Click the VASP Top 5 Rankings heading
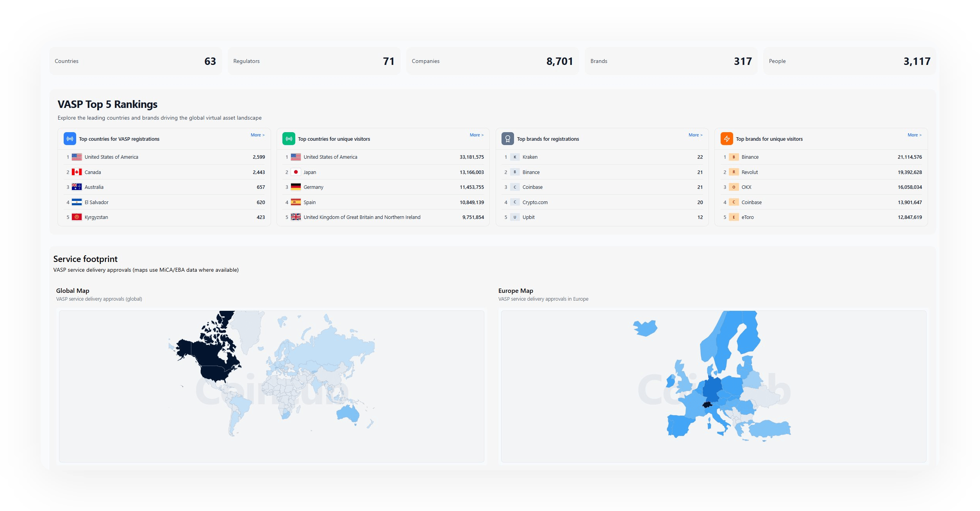Screen dimensions: 980x511 pyautogui.click(x=107, y=104)
